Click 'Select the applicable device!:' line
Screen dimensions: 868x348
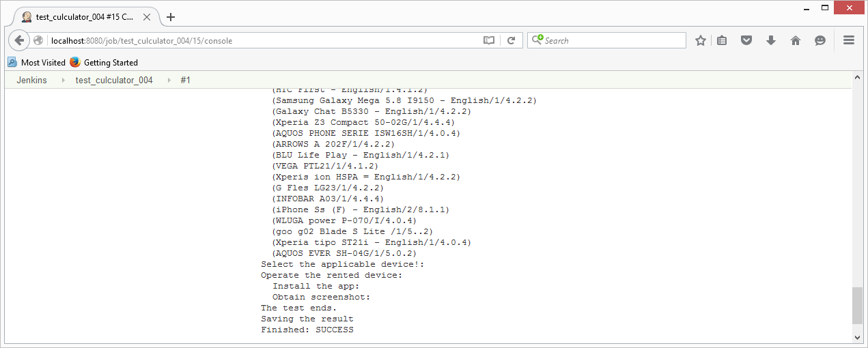tap(343, 264)
